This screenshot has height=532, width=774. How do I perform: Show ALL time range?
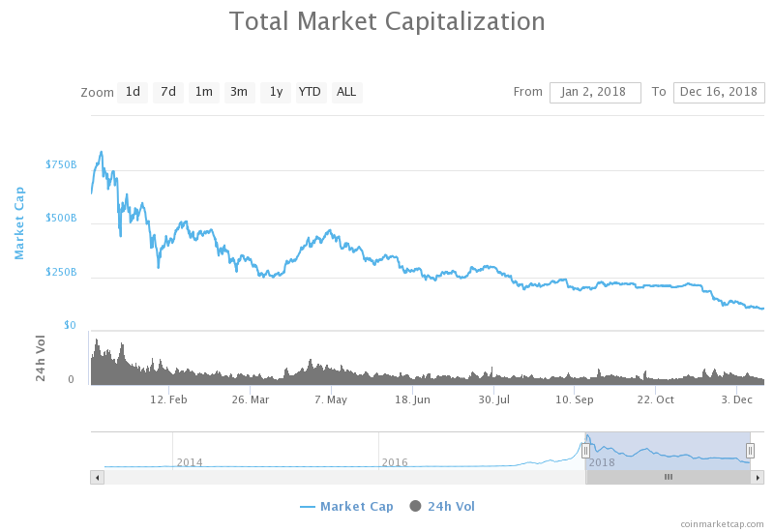tap(346, 92)
